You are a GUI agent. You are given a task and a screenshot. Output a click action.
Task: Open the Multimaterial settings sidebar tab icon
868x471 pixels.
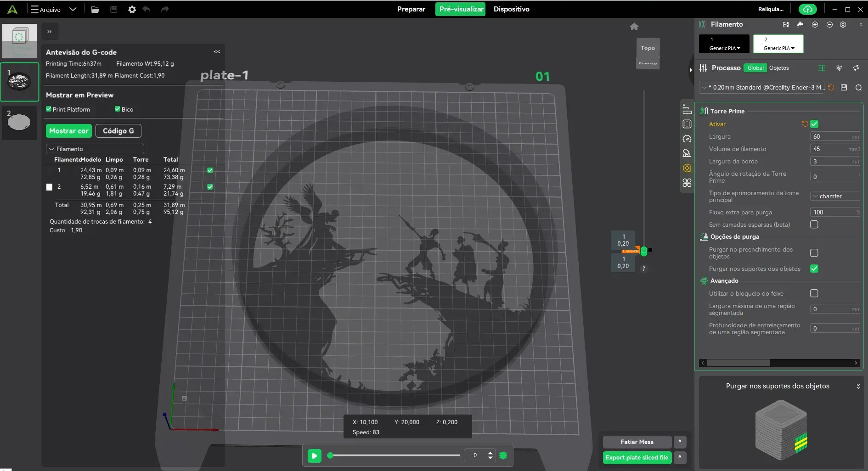coord(687,168)
